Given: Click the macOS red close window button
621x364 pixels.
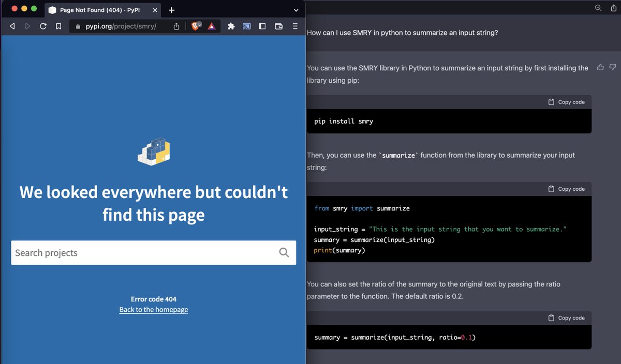Looking at the screenshot, I should [14, 9].
